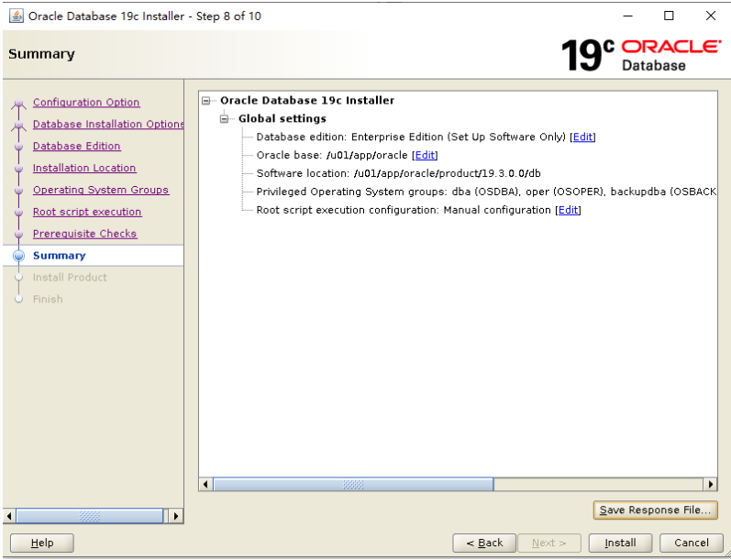
Task: Click the disabled Next button
Action: tap(549, 543)
